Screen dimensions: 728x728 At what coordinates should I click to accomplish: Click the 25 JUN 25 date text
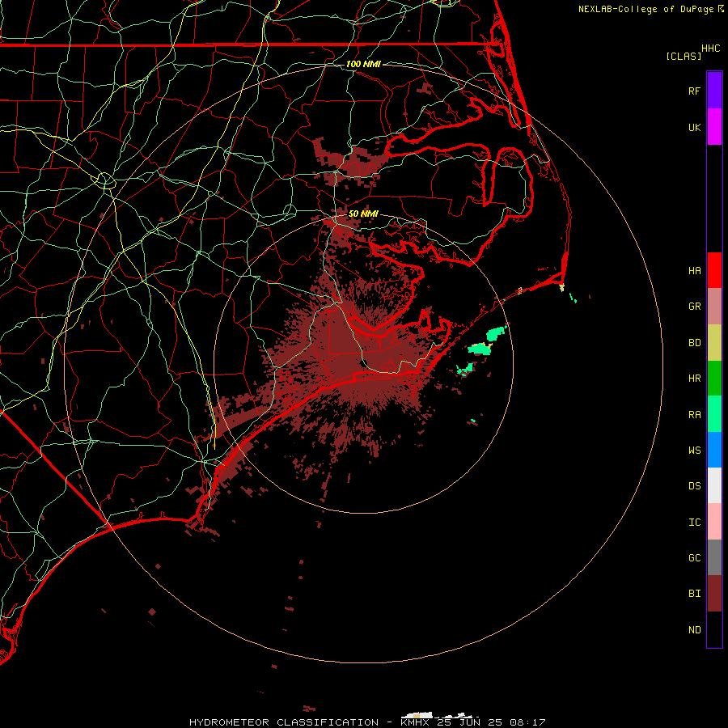[469, 722]
